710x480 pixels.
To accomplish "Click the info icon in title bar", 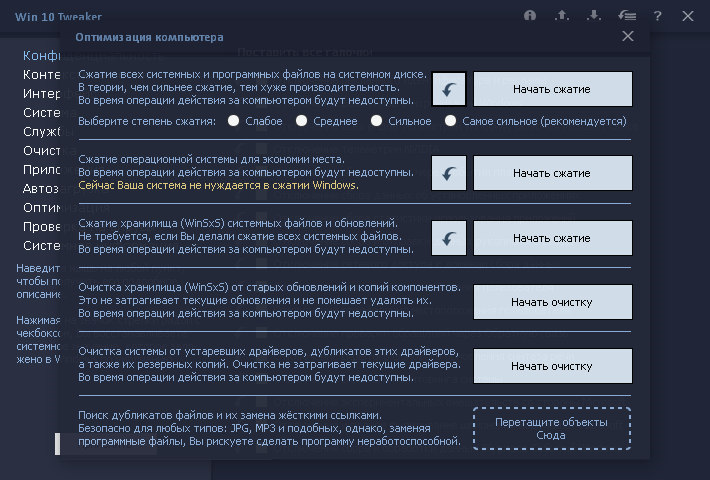I will (x=530, y=16).
